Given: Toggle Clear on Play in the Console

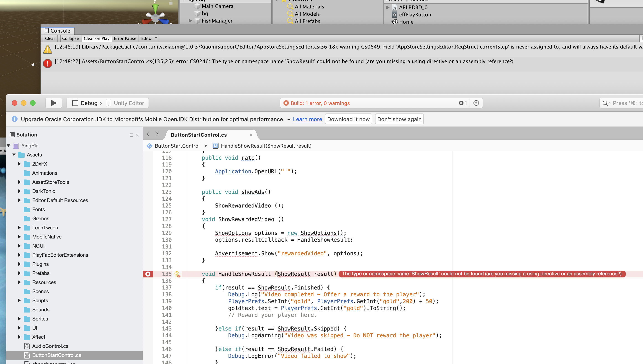Looking at the screenshot, I should 97,38.
